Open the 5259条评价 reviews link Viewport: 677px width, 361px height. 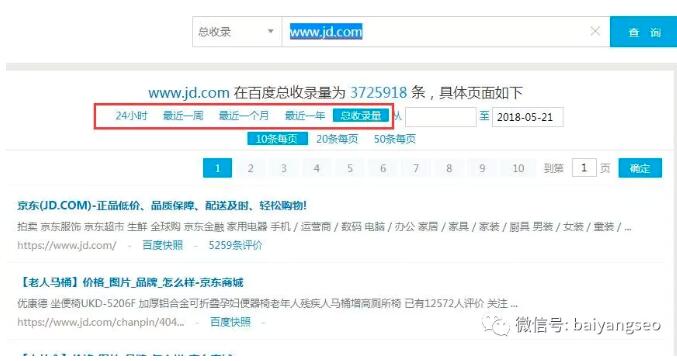(235, 245)
